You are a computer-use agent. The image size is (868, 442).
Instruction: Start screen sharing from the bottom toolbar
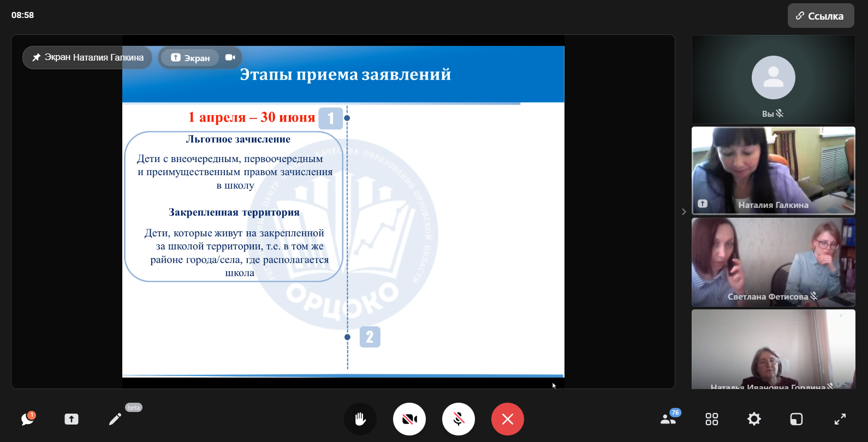click(x=72, y=419)
